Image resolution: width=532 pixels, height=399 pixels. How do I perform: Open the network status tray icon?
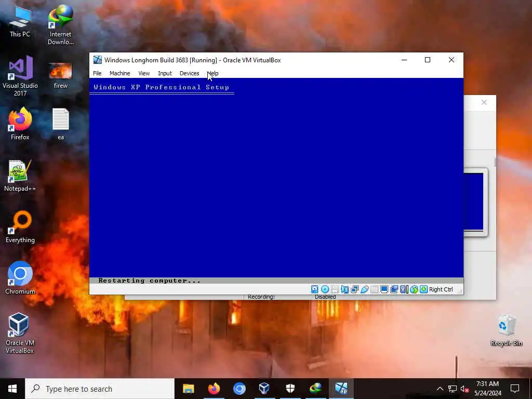tap(453, 389)
